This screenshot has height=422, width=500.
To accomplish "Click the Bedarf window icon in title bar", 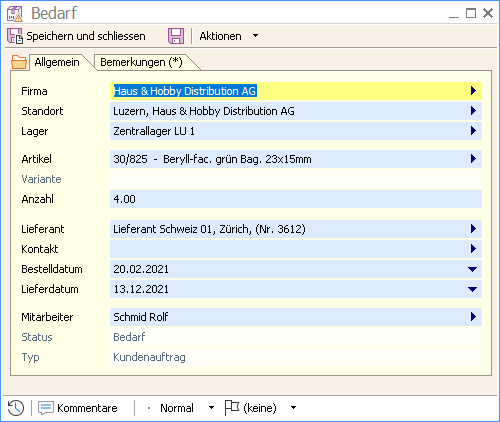I will [x=15, y=14].
